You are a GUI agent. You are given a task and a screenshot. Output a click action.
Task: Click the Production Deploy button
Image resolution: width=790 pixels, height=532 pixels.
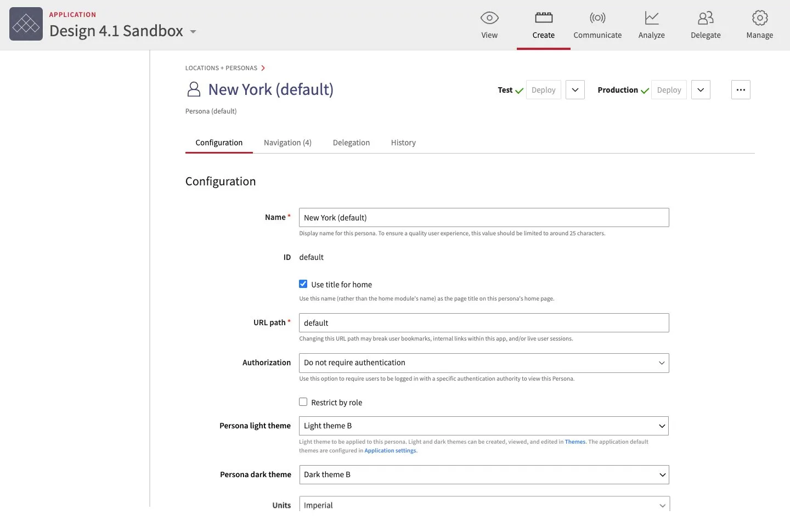(x=669, y=90)
